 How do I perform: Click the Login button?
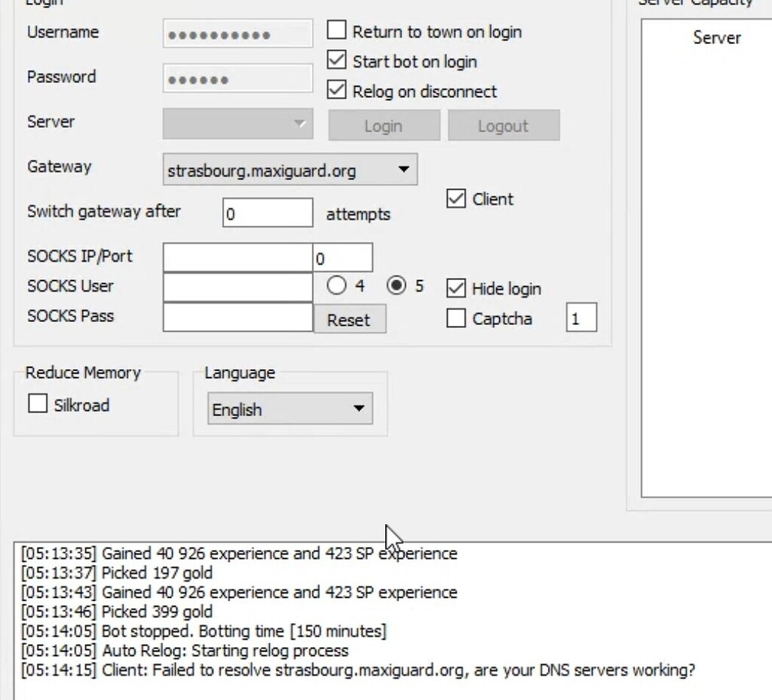point(384,126)
